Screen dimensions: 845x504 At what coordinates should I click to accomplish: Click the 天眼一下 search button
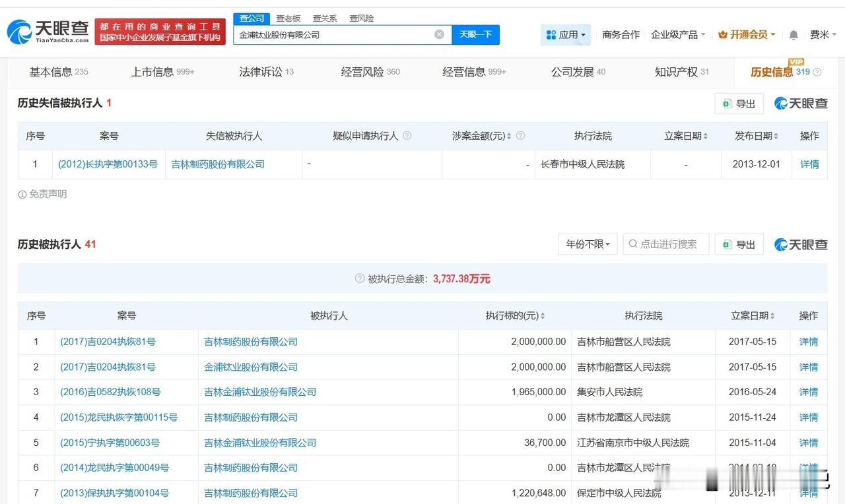pos(475,34)
